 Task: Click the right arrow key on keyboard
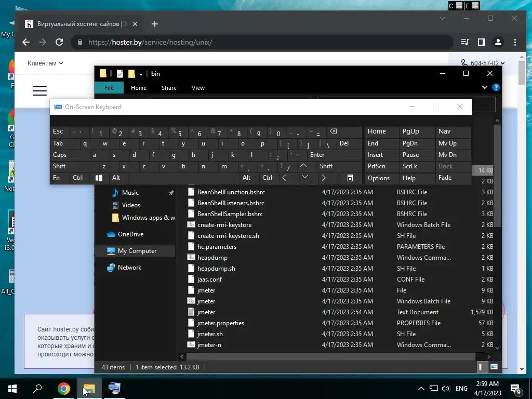(x=323, y=178)
